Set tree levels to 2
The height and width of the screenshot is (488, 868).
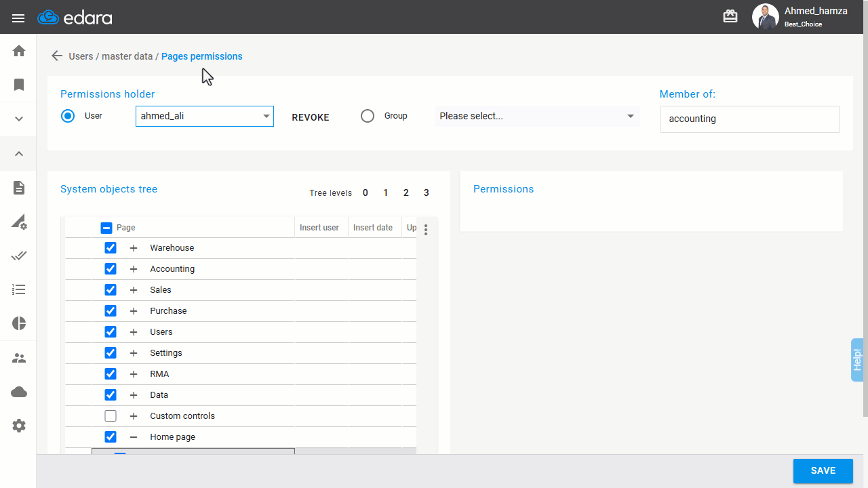pyautogui.click(x=406, y=192)
